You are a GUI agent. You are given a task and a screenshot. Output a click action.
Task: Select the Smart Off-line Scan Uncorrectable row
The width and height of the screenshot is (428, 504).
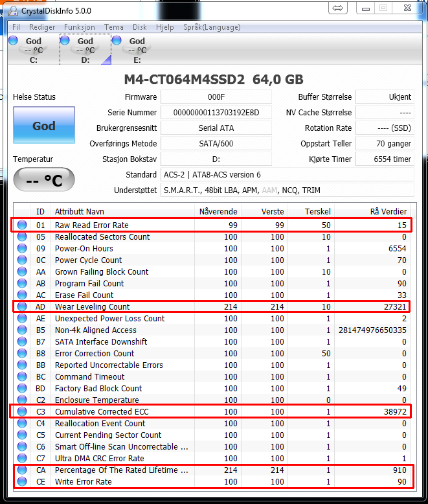[x=212, y=446]
